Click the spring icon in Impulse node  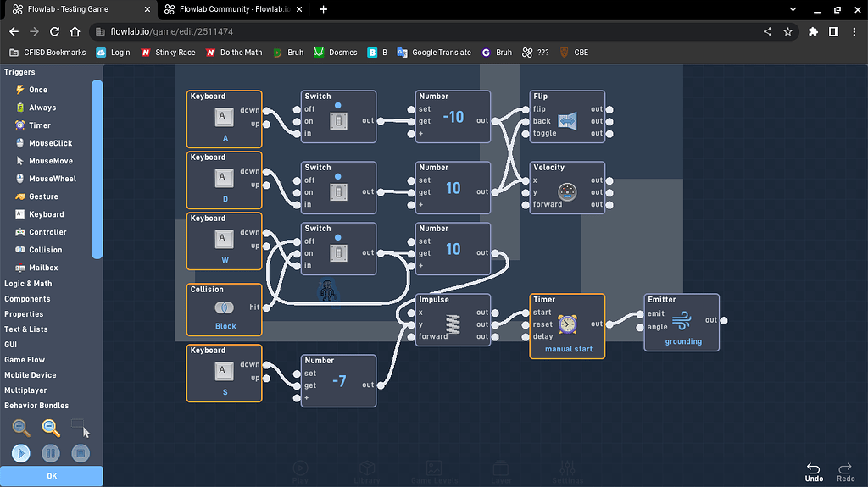pos(453,324)
